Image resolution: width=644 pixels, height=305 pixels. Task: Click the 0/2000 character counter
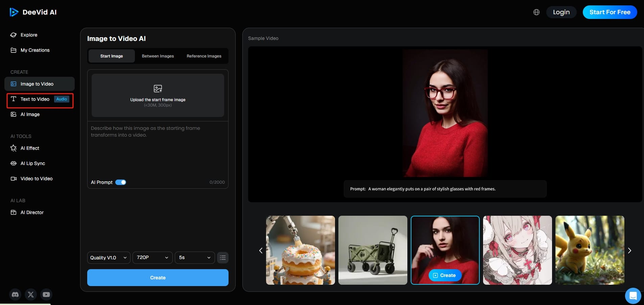[217, 182]
